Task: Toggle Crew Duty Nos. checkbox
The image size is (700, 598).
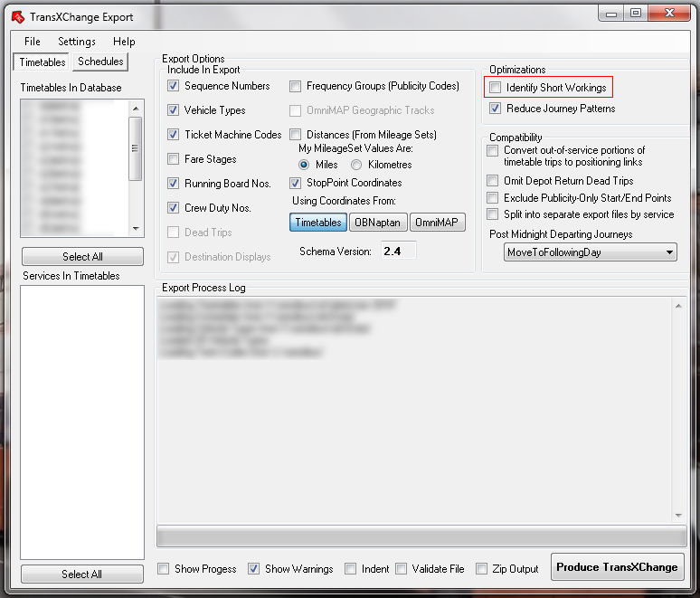Action: click(x=174, y=208)
